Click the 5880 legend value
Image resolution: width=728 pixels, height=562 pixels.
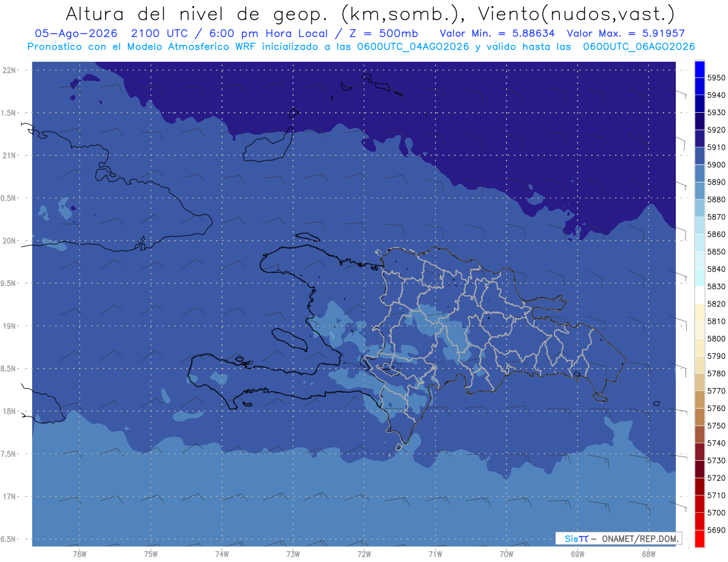pos(716,199)
